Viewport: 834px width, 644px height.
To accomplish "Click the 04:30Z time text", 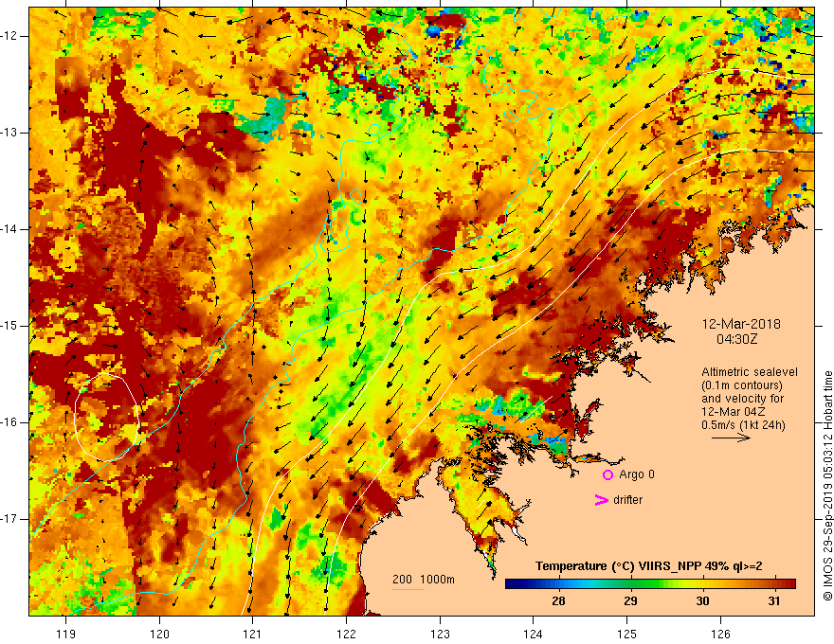I will [x=736, y=339].
